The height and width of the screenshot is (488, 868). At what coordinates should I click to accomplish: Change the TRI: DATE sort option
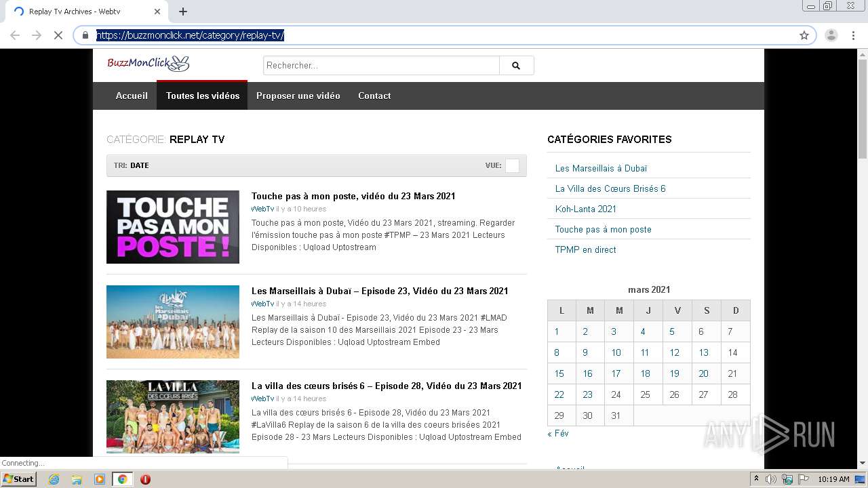pos(132,165)
